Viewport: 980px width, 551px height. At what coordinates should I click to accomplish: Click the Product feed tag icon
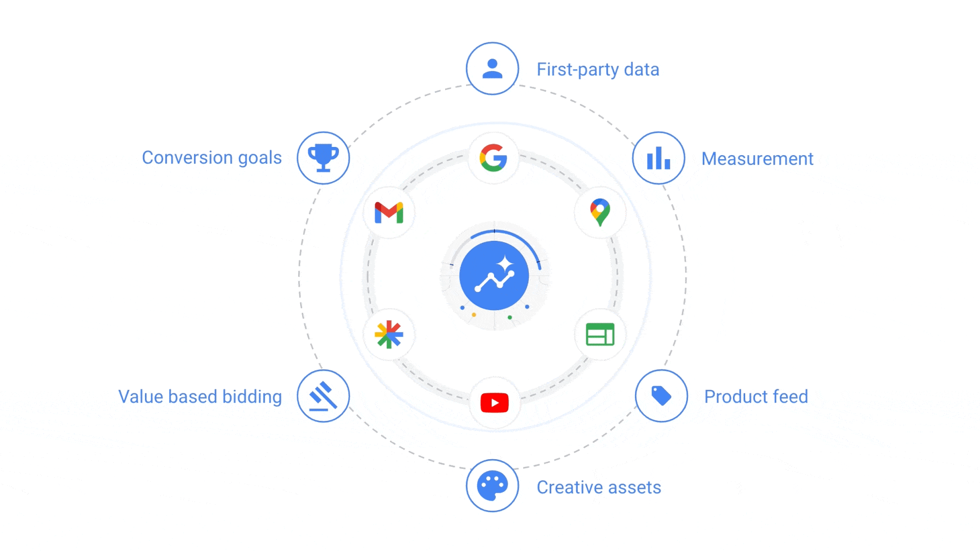click(659, 395)
